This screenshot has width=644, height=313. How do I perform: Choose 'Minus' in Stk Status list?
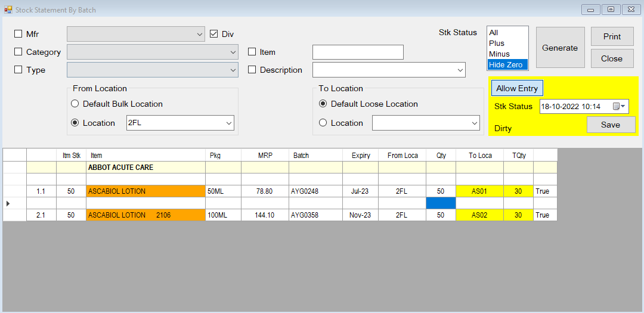[x=507, y=54]
